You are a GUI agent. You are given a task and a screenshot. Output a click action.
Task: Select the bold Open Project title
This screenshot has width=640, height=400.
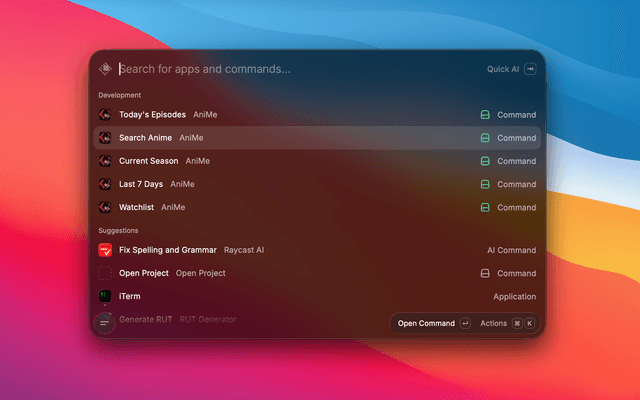[x=144, y=273]
